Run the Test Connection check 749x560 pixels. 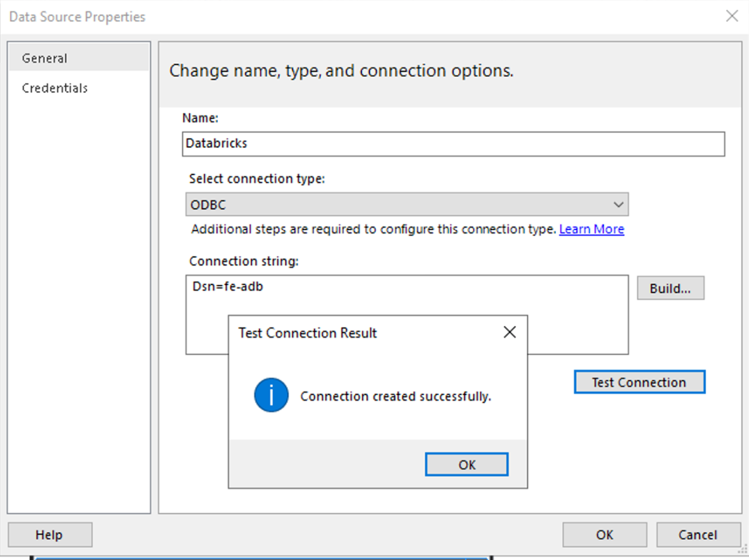click(639, 382)
